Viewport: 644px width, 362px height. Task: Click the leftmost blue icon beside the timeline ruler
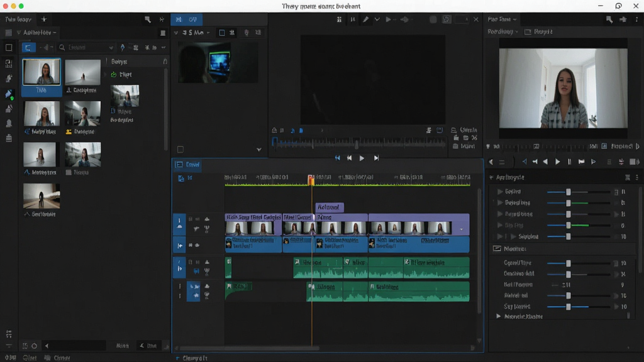point(181,178)
